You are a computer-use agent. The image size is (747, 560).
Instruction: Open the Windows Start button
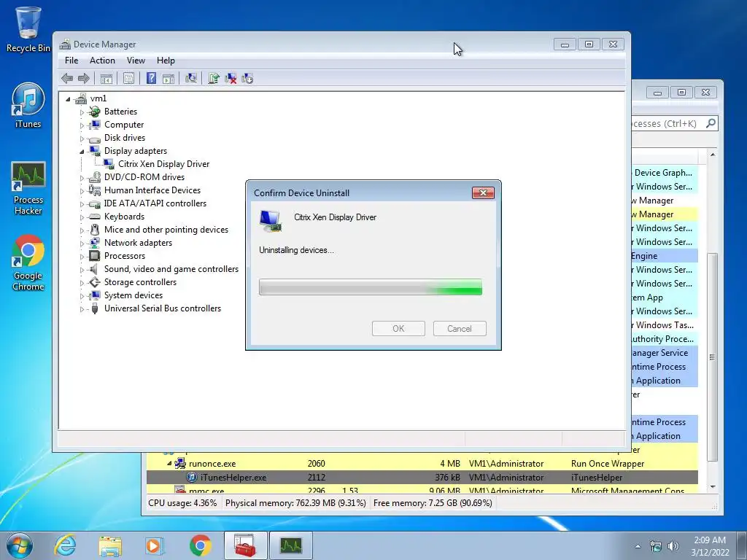click(x=19, y=545)
